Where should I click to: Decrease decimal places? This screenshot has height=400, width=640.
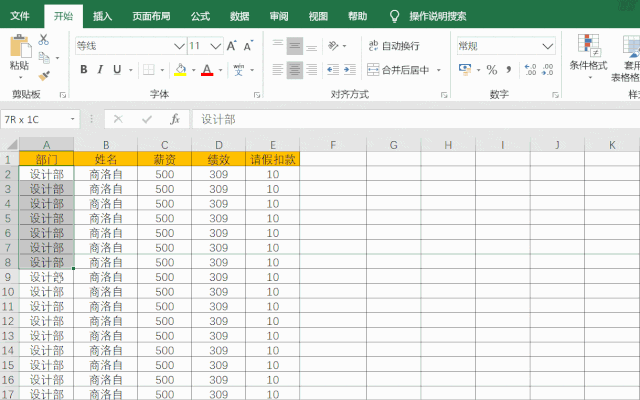point(547,70)
